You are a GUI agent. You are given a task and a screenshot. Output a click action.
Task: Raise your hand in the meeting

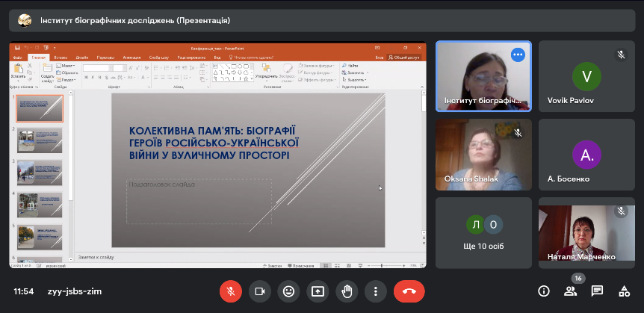347,291
